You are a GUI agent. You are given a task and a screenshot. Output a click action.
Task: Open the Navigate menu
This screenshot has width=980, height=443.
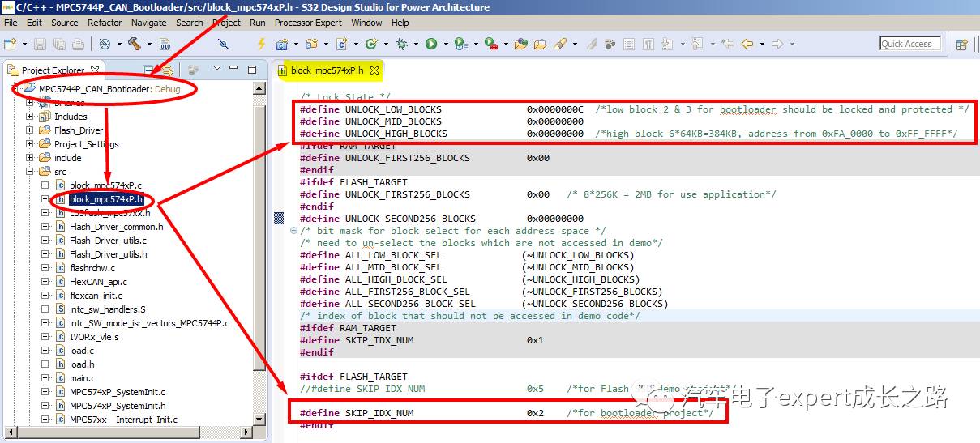(148, 23)
